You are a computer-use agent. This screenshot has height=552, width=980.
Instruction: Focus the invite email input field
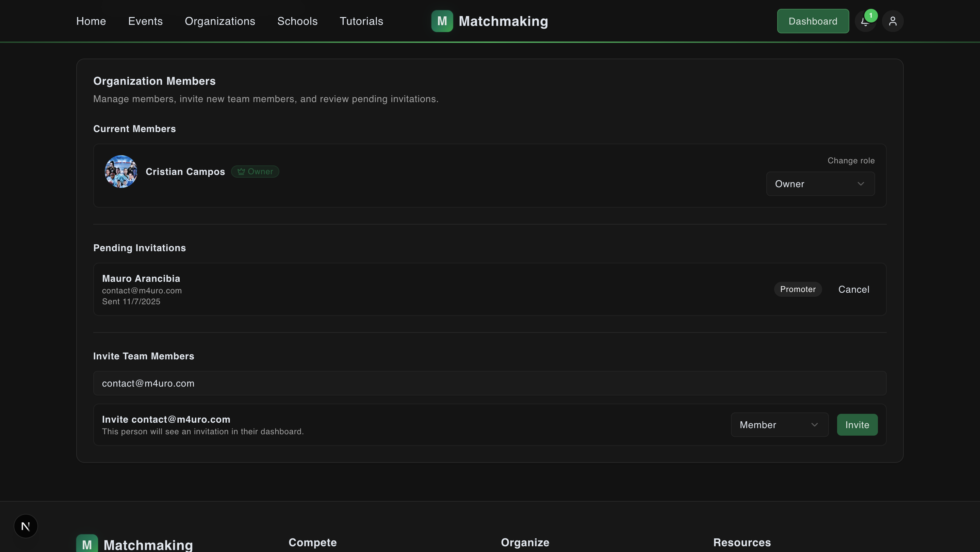click(490, 383)
